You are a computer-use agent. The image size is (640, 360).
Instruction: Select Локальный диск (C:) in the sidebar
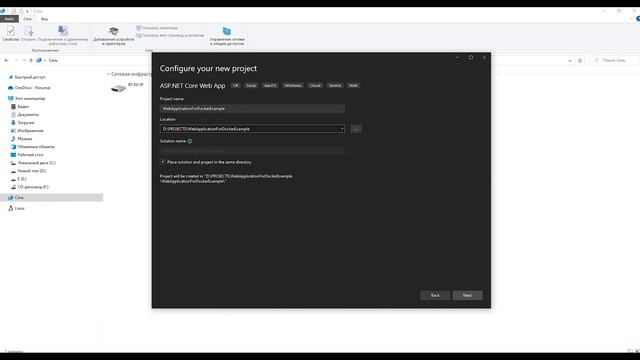point(36,163)
